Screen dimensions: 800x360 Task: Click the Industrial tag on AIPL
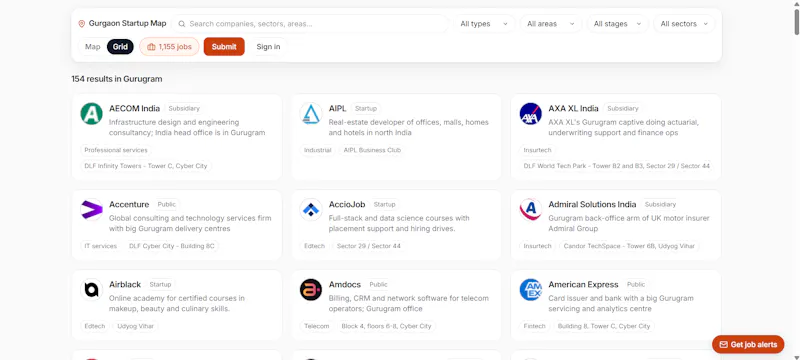click(317, 150)
